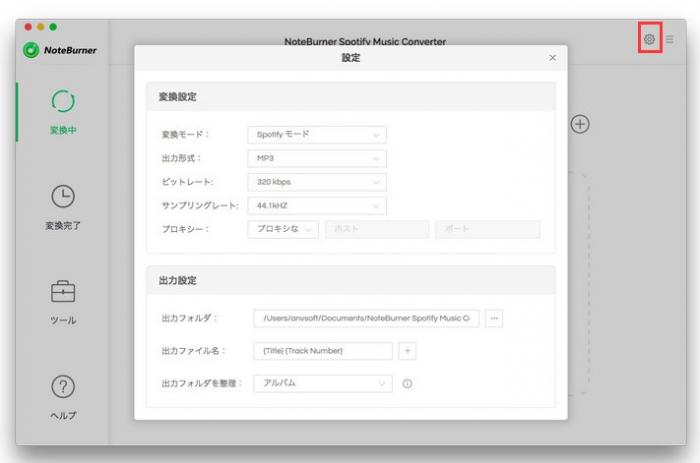Click the round plus add-music button
Screen dimensions: 700x463
(x=580, y=124)
